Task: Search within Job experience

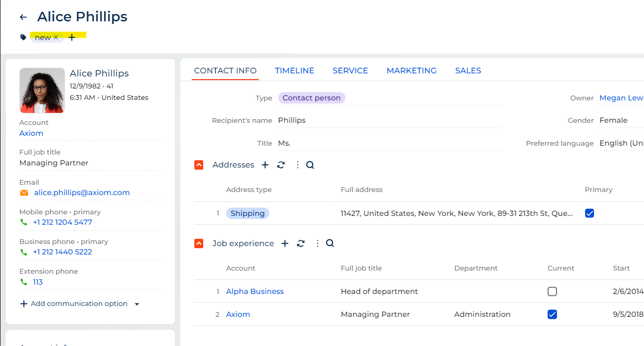Action: click(x=330, y=244)
